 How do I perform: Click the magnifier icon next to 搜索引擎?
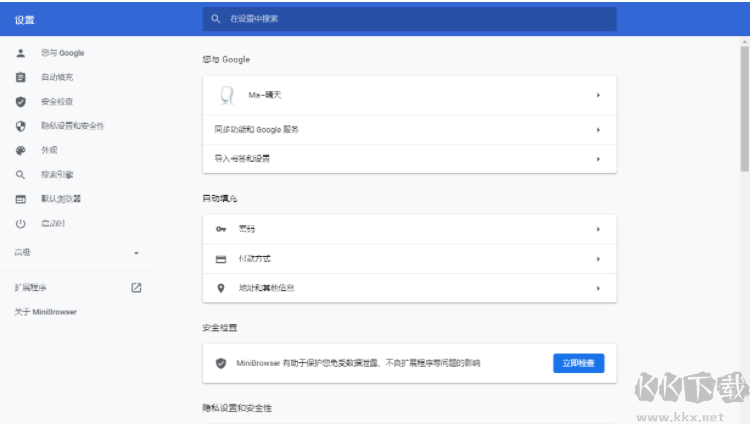20,175
